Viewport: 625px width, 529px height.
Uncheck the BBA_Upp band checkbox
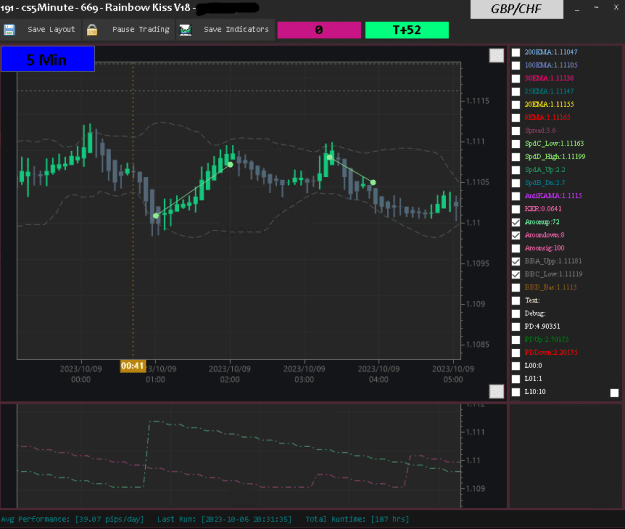pyautogui.click(x=516, y=262)
